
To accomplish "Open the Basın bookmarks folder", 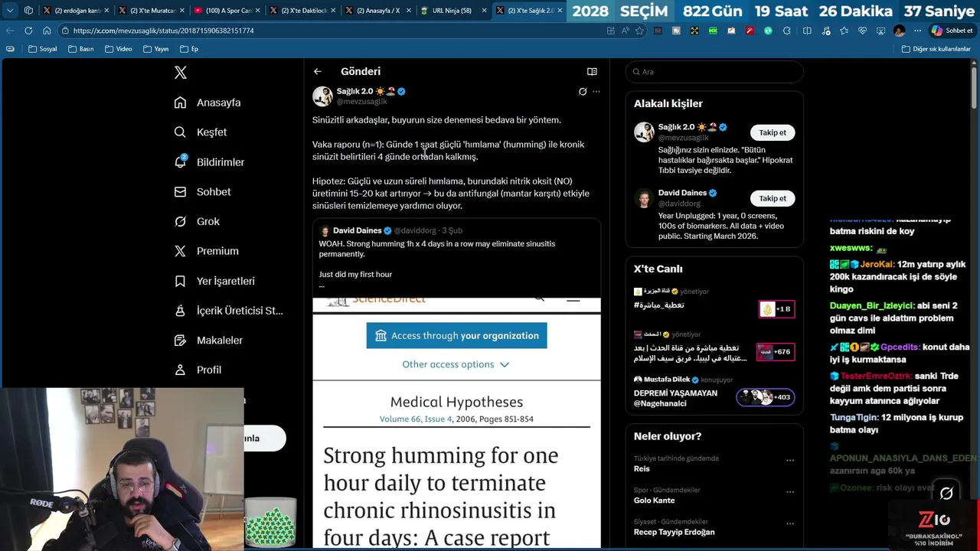I will 80,49.
